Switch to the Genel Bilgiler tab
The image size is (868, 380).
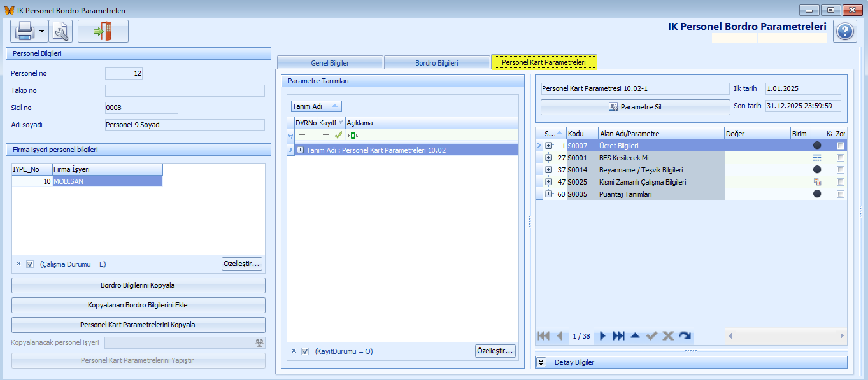tap(330, 63)
